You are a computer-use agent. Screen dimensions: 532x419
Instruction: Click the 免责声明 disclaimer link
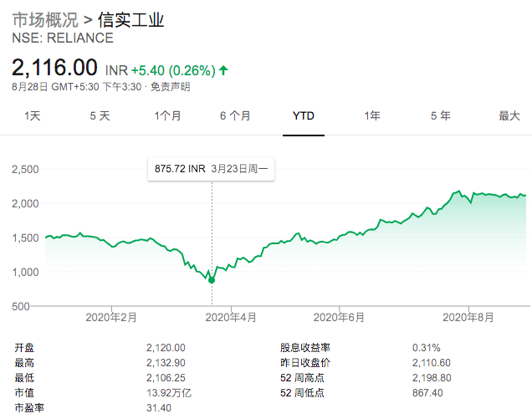click(x=170, y=87)
